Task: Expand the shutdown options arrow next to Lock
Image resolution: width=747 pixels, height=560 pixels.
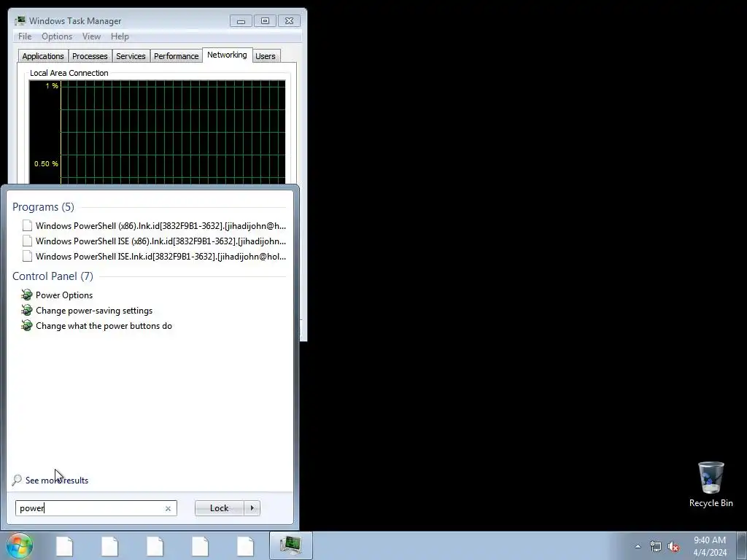Action: (252, 508)
